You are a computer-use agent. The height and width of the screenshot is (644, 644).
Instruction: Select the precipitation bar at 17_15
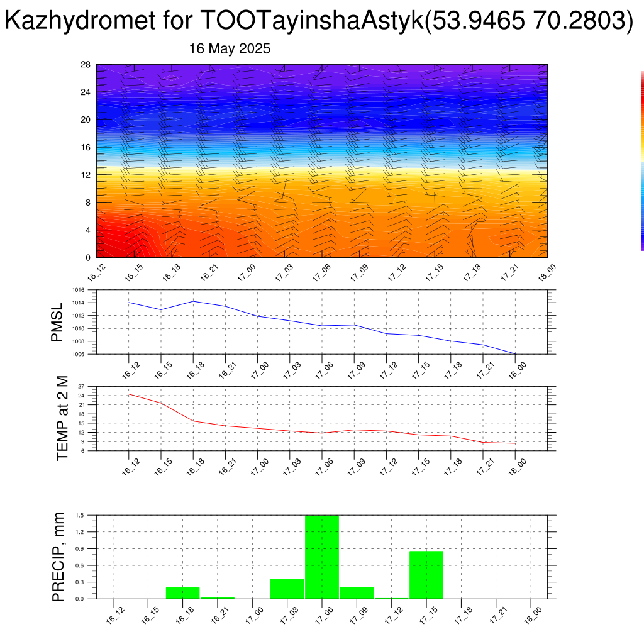coord(426,575)
